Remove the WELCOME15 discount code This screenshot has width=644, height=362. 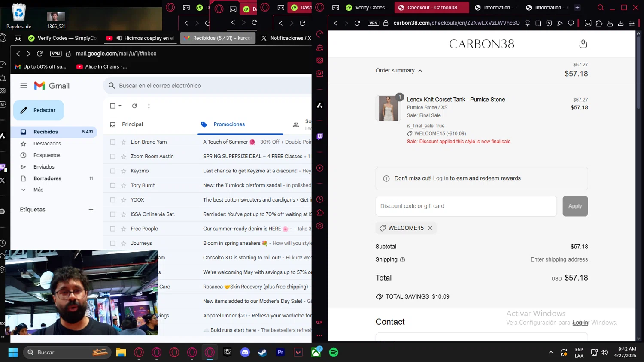pos(430,228)
